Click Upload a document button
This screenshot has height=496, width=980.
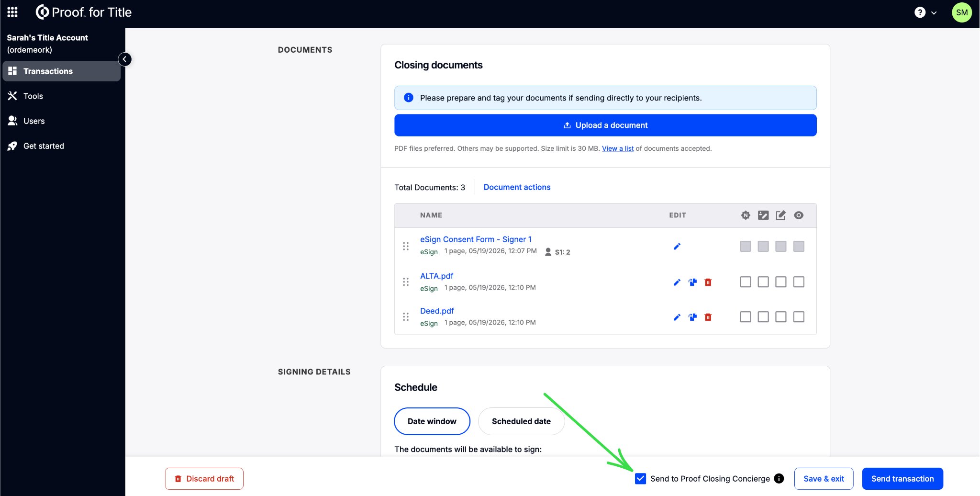click(x=605, y=125)
